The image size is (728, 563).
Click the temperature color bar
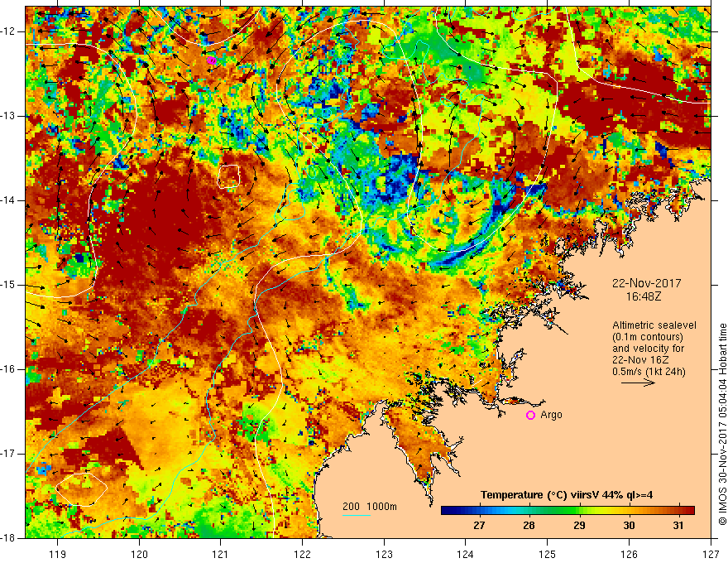pyautogui.click(x=568, y=511)
